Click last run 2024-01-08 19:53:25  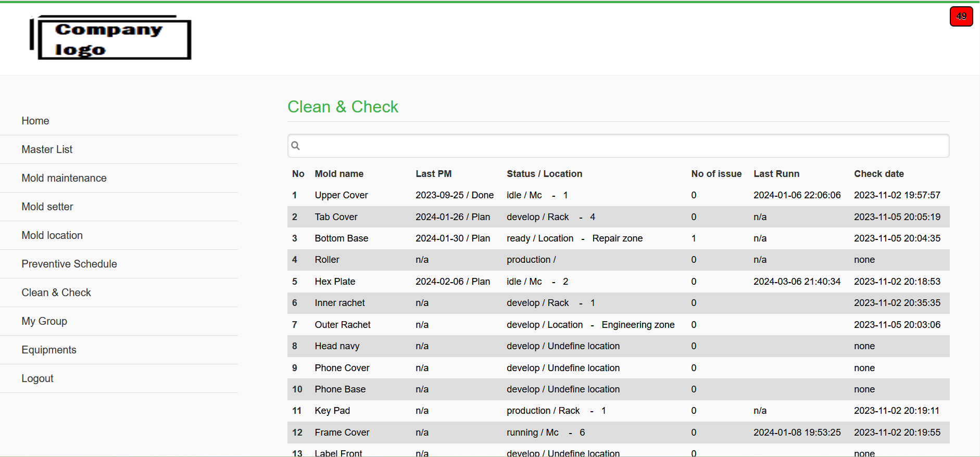pos(797,433)
